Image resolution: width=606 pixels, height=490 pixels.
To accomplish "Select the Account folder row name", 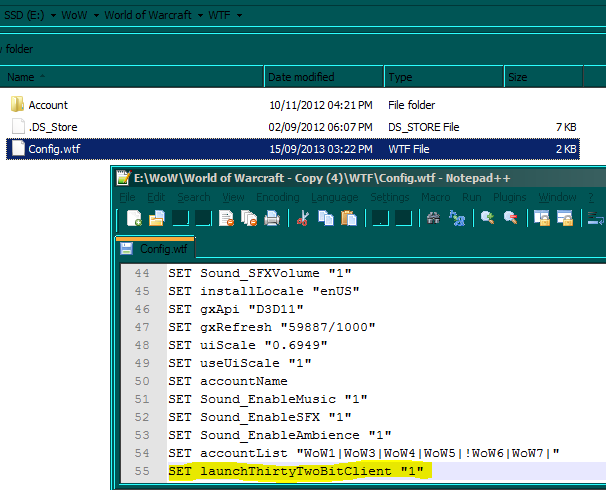I will tap(48, 105).
